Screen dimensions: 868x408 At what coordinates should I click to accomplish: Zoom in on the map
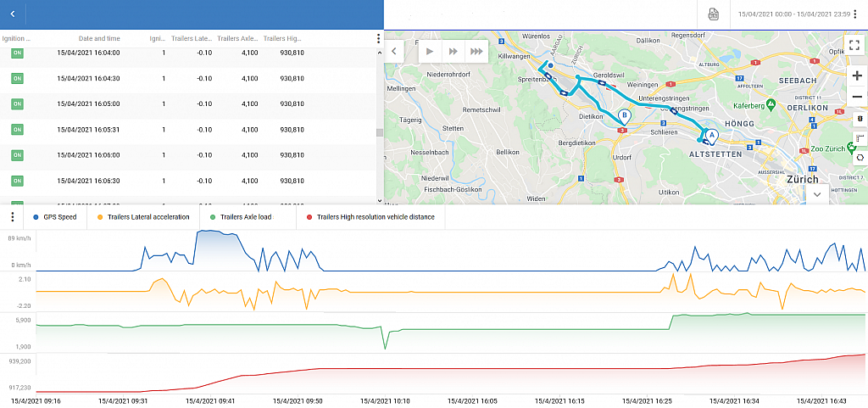point(856,75)
